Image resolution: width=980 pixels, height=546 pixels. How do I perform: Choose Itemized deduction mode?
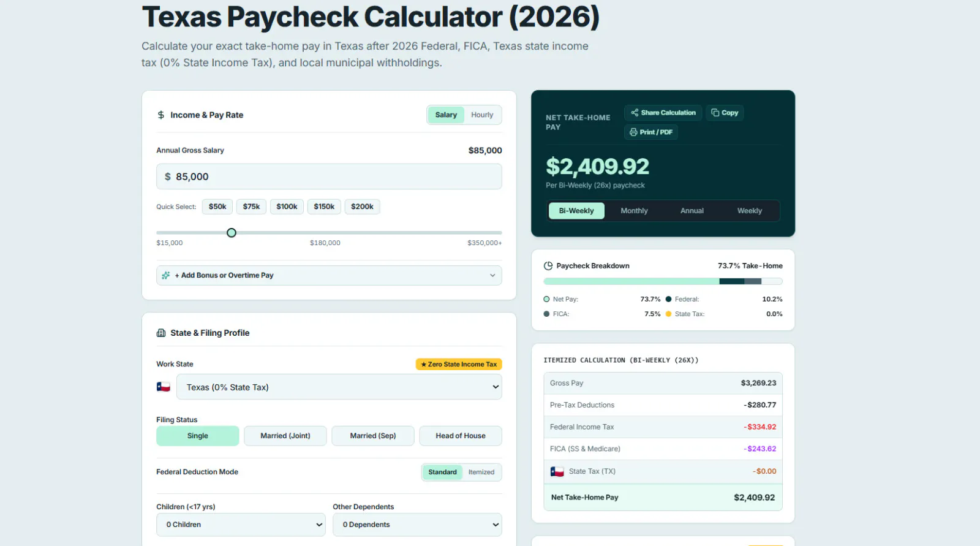(x=481, y=472)
